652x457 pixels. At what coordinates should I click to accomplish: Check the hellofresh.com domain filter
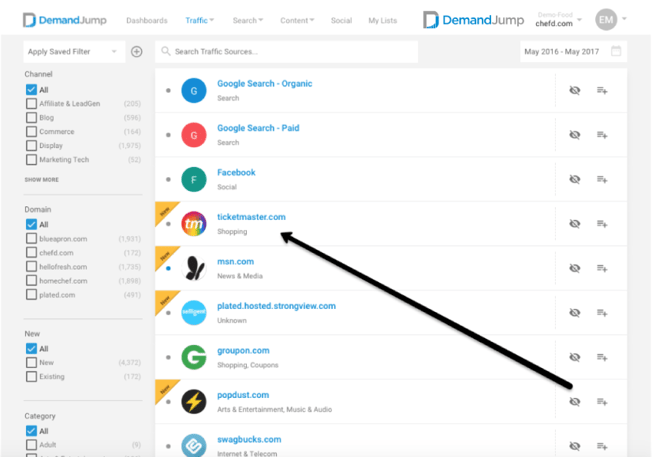pyautogui.click(x=31, y=267)
